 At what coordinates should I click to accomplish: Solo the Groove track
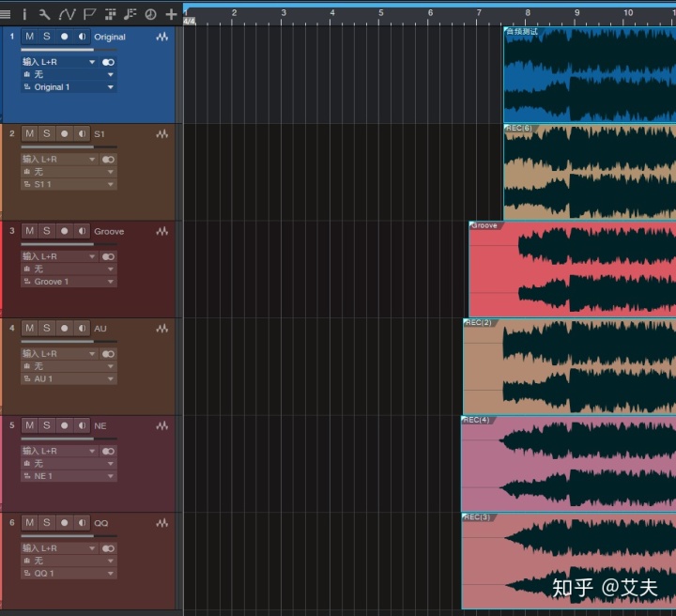point(47,231)
